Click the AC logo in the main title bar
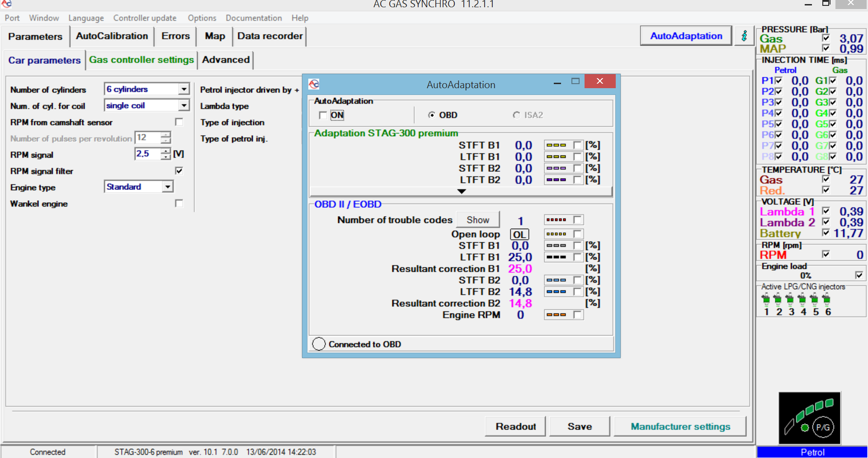This screenshot has height=458, width=868. (x=6, y=4)
